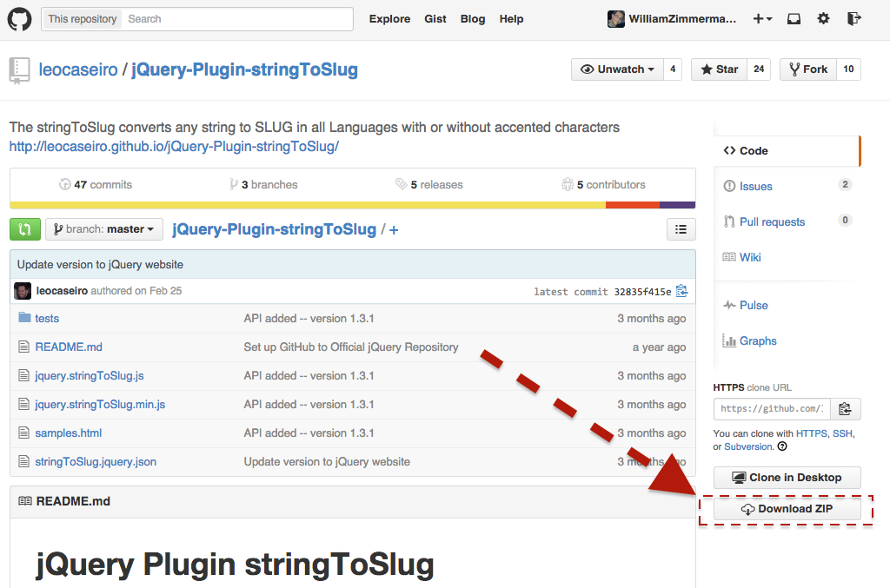Open the Issues tab in sidebar
The height and width of the screenshot is (588, 890).
pyautogui.click(x=755, y=186)
